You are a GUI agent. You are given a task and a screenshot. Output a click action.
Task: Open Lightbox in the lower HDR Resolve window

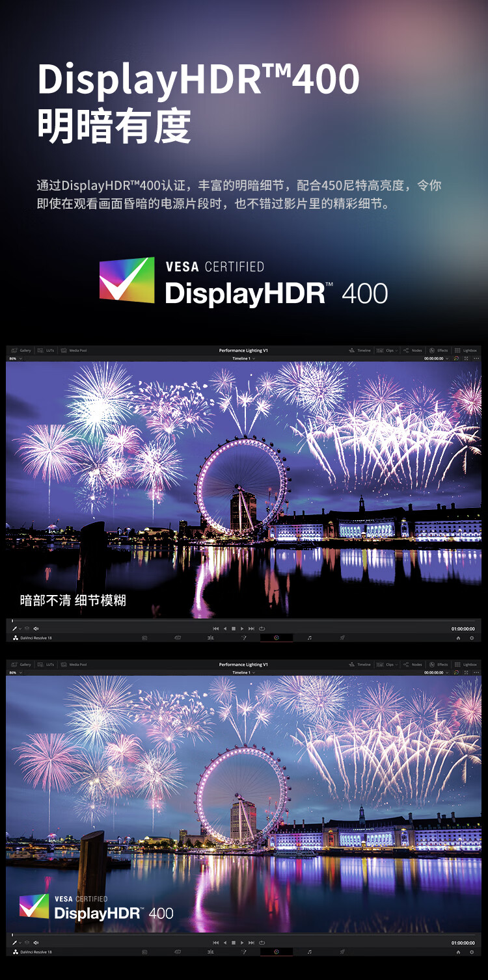(465, 665)
